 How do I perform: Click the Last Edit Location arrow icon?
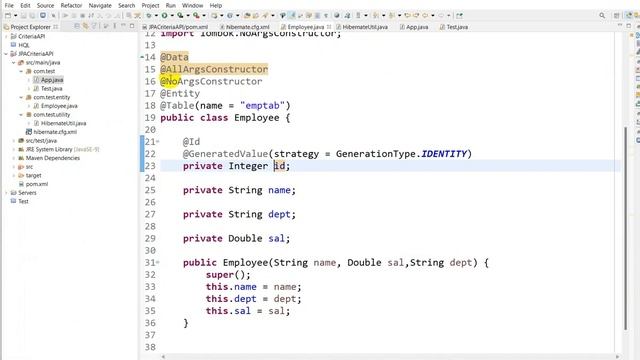(x=408, y=16)
